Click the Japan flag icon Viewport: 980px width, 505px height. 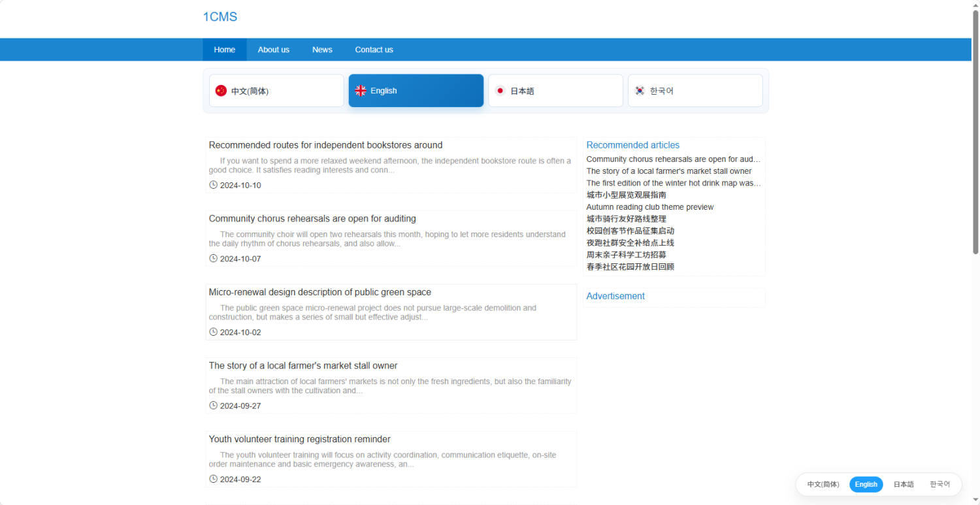click(500, 91)
